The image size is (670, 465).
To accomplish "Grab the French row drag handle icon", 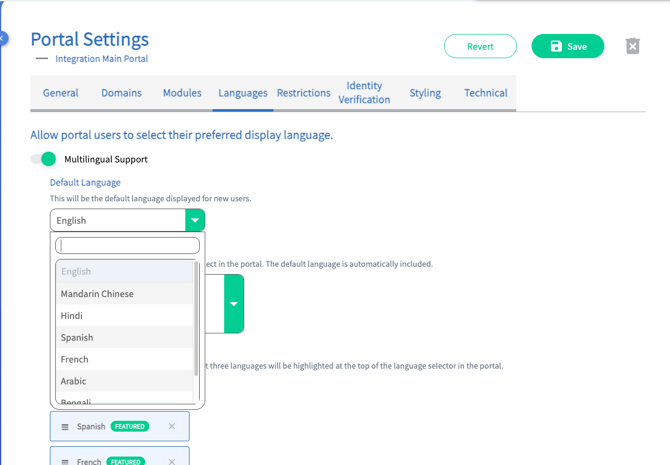I will [x=65, y=461].
